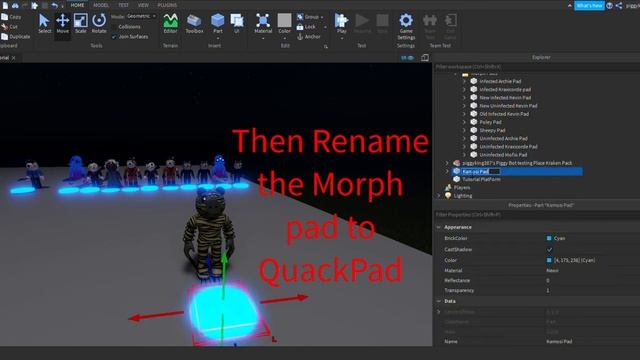Select Old Infected Kevin Pad item
640x360 pixels.
click(504, 114)
